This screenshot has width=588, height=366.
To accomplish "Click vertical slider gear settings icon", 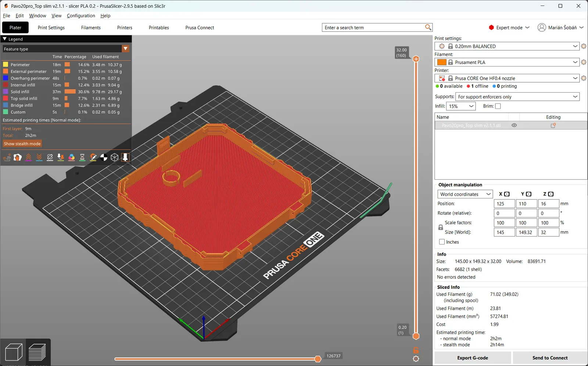I will pos(416,359).
